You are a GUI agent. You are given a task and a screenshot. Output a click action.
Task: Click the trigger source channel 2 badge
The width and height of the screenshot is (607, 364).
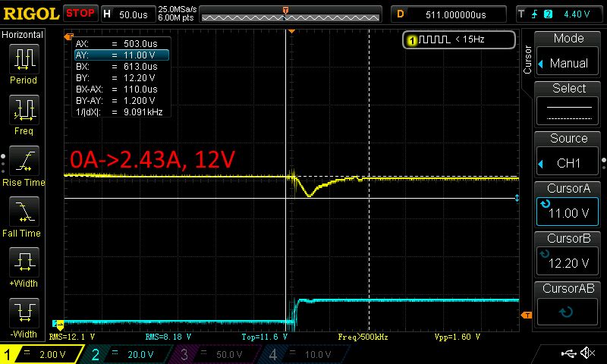click(x=548, y=14)
